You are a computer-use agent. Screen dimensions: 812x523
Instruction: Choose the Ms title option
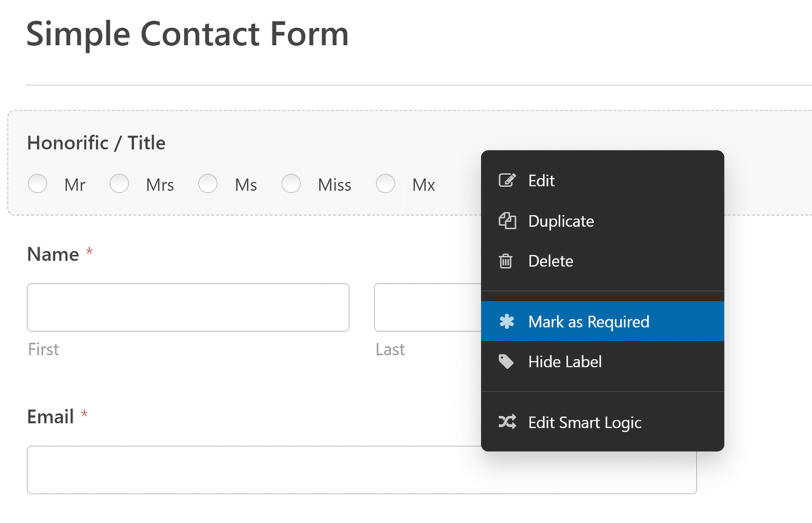(208, 184)
